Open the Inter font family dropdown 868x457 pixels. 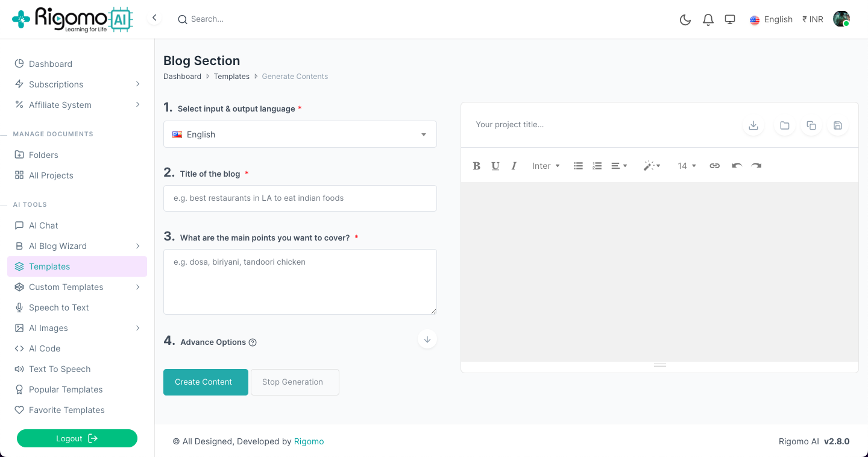pyautogui.click(x=546, y=166)
